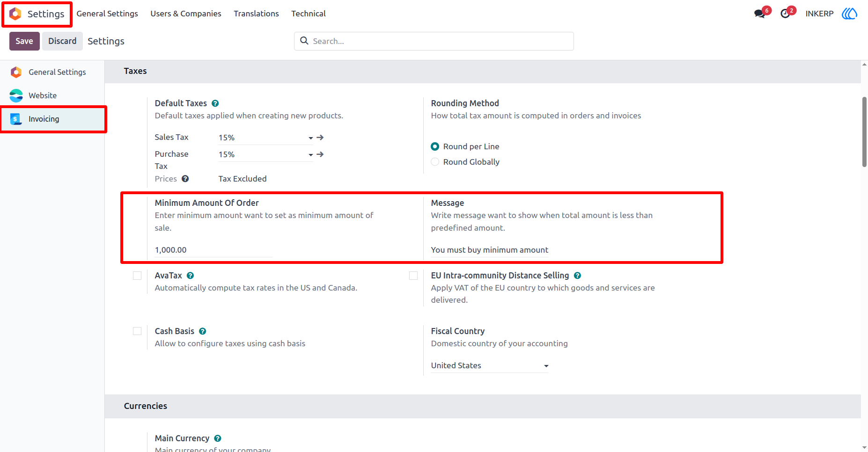The height and width of the screenshot is (452, 868).
Task: Open the conversations chat bubble icon
Action: pyautogui.click(x=759, y=14)
